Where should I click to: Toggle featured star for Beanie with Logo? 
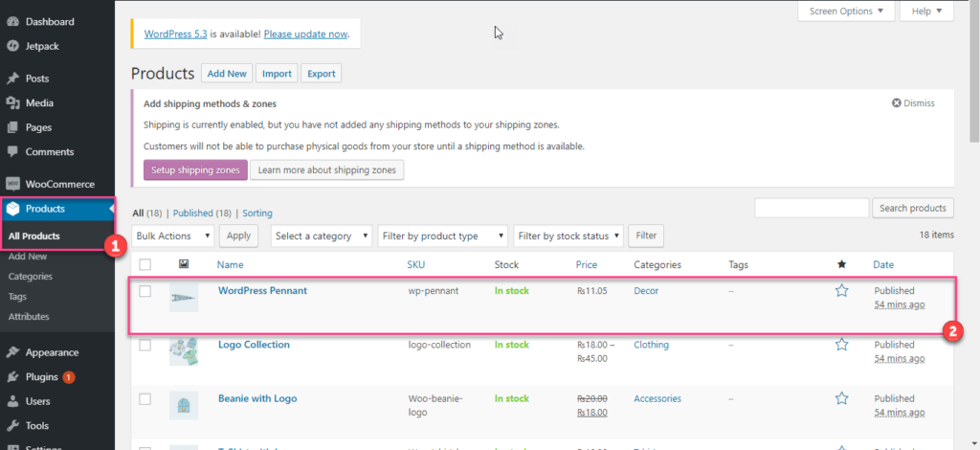click(x=842, y=398)
